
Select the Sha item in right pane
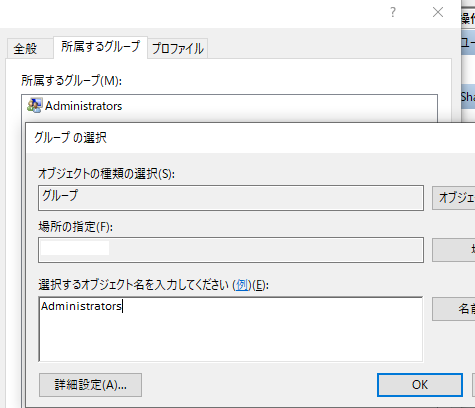tap(468, 97)
